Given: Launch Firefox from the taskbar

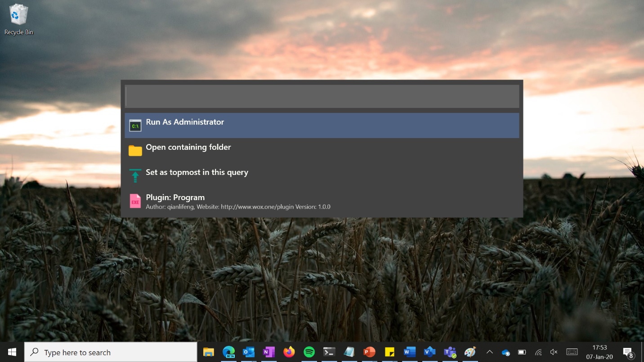Looking at the screenshot, I should pyautogui.click(x=289, y=352).
